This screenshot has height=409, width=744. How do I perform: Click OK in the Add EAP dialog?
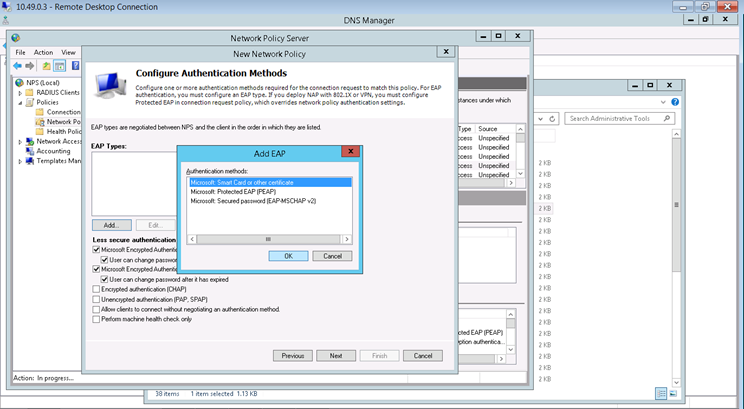pyautogui.click(x=288, y=256)
